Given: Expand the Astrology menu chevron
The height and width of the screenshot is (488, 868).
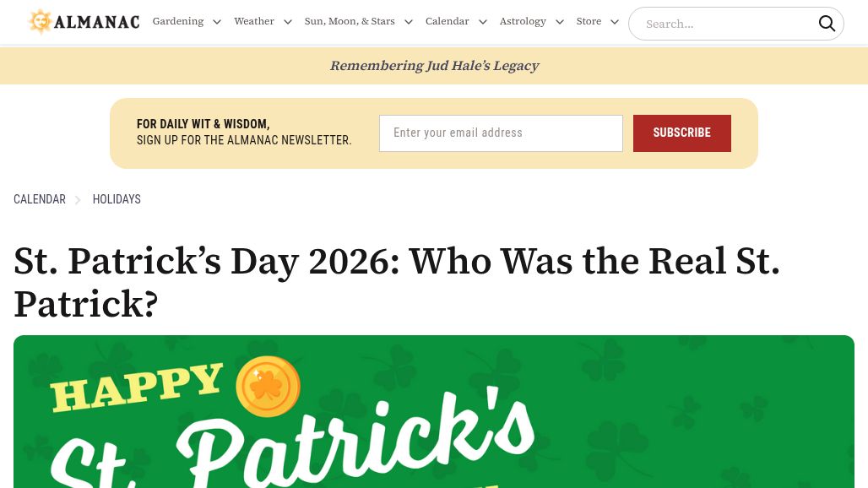Looking at the screenshot, I should coord(560,22).
